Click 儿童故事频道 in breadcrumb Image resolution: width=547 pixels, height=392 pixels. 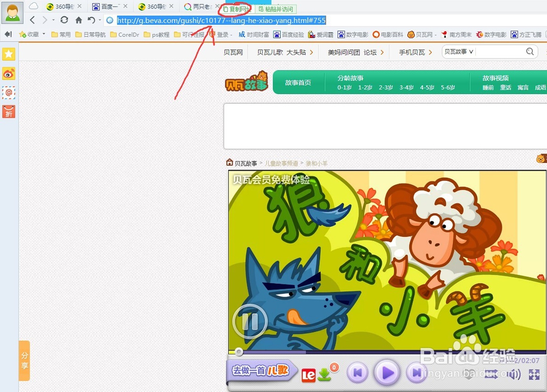(x=281, y=163)
